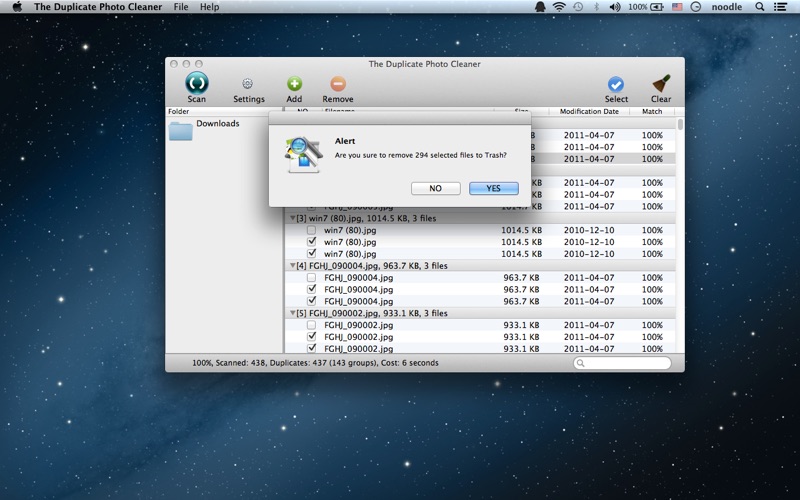Open the US flag input source menu
The width and height of the screenshot is (800, 500).
(x=677, y=7)
